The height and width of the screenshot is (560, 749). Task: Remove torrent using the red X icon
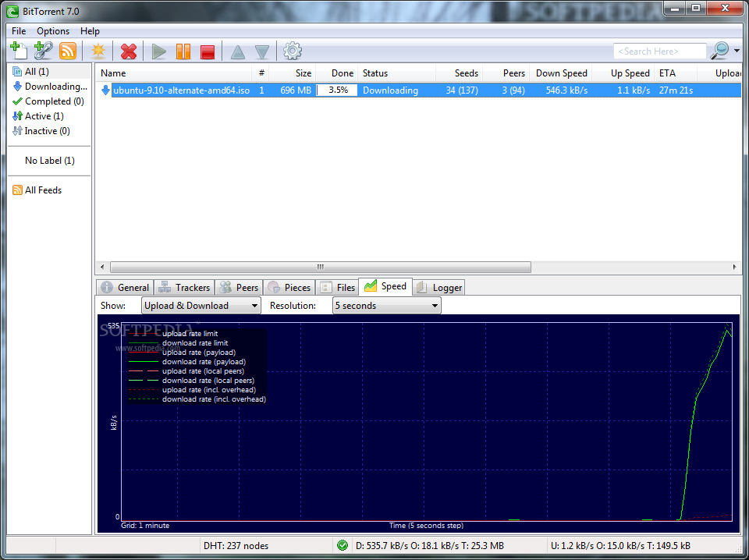129,51
